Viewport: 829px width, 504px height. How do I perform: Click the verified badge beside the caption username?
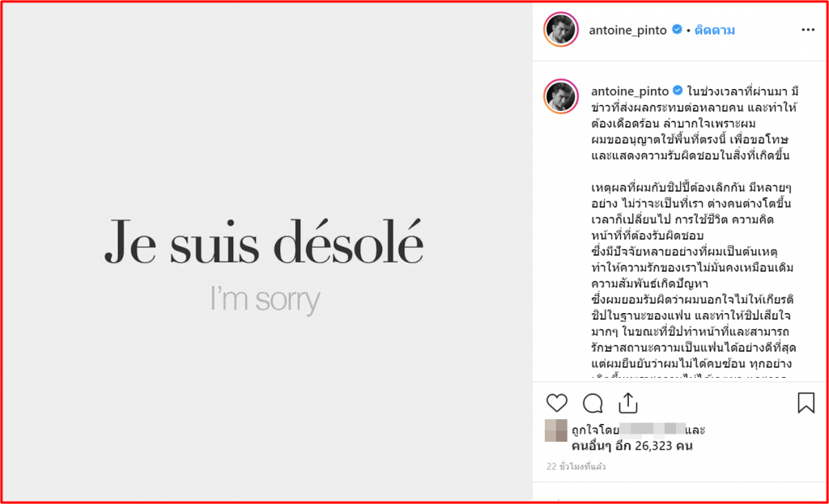click(677, 89)
